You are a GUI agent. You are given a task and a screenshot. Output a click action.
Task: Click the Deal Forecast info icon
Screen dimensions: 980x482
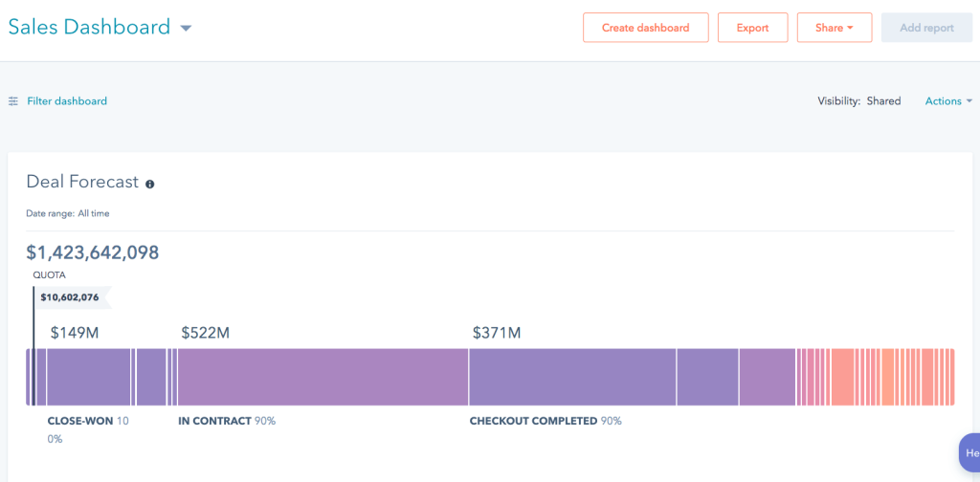point(150,185)
